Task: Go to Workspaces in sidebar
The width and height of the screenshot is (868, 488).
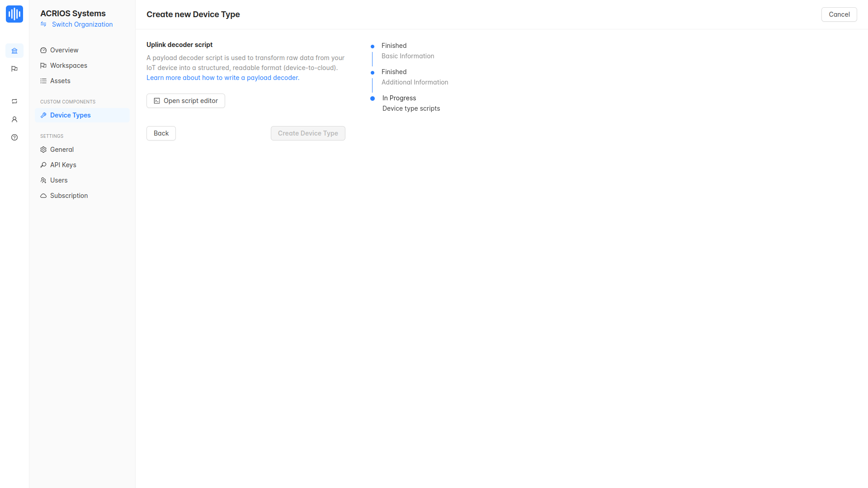Action: point(68,66)
